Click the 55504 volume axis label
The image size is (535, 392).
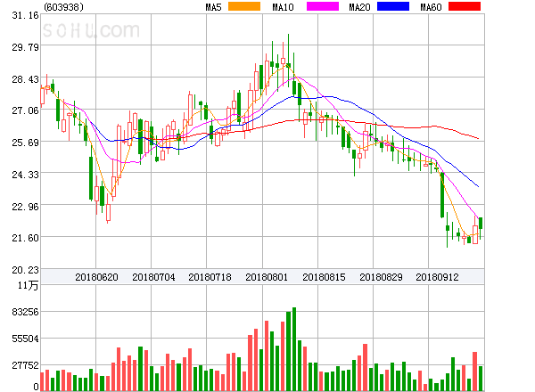25,339
